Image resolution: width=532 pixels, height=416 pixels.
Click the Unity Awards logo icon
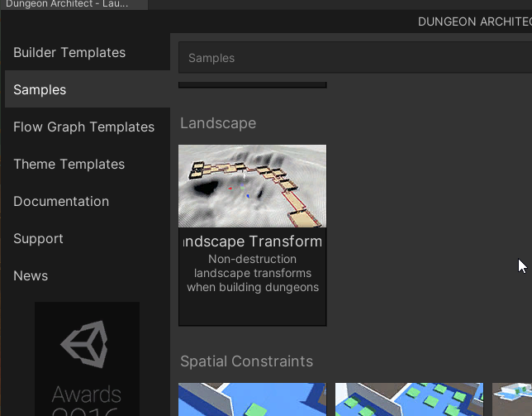85,344
